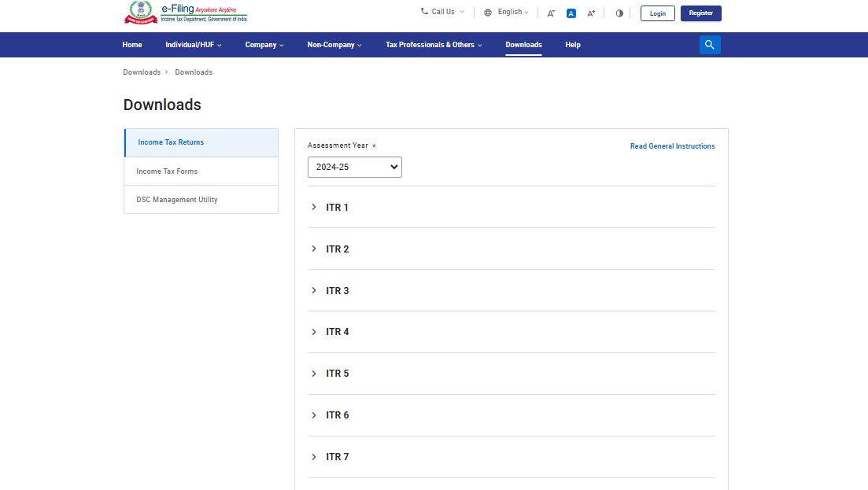The image size is (868, 490).
Task: Expand the ITR 1 section
Action: 337,208
